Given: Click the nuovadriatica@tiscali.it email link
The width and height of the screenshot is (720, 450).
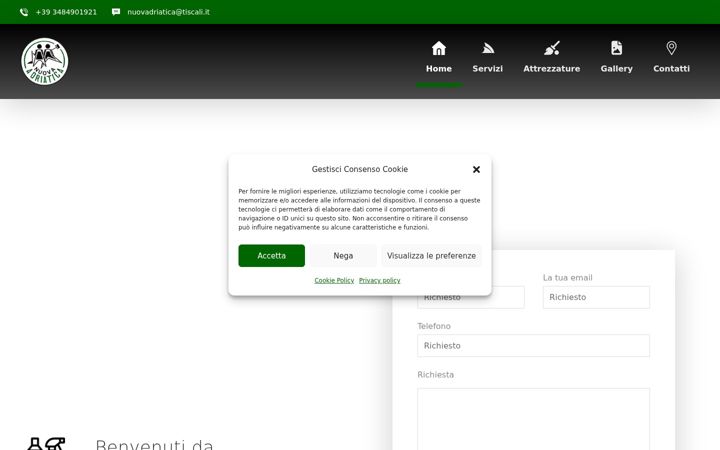Looking at the screenshot, I should pos(169,12).
